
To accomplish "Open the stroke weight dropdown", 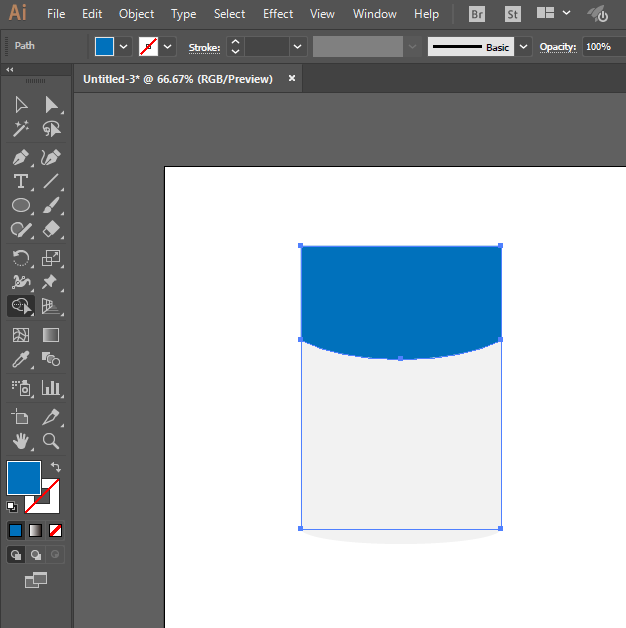I will click(x=297, y=47).
